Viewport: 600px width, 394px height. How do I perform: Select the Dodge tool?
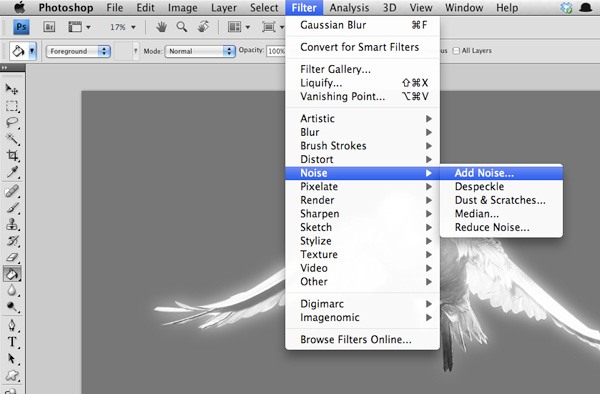click(12, 307)
